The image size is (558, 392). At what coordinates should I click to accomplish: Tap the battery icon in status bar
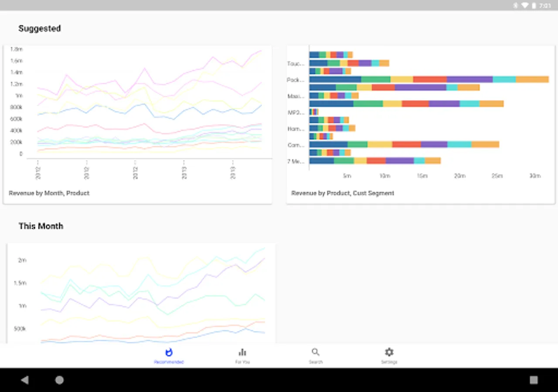[x=534, y=5]
